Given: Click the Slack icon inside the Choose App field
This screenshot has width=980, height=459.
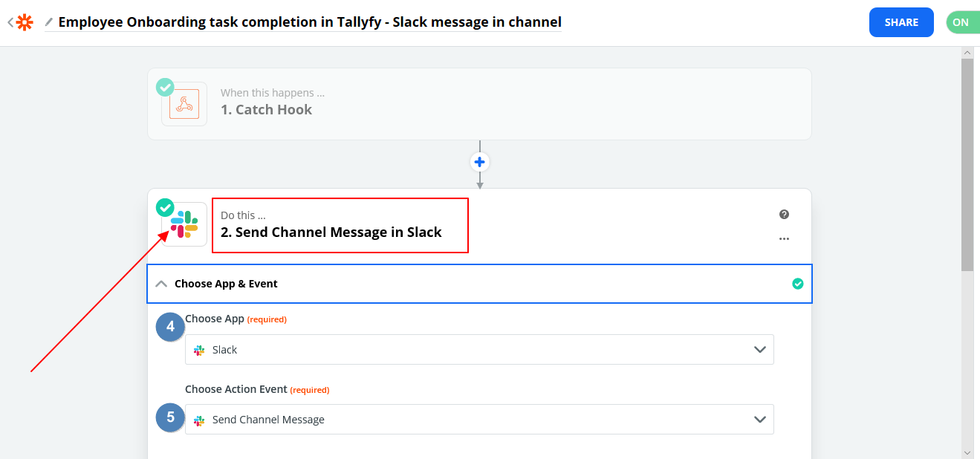Looking at the screenshot, I should [x=198, y=349].
